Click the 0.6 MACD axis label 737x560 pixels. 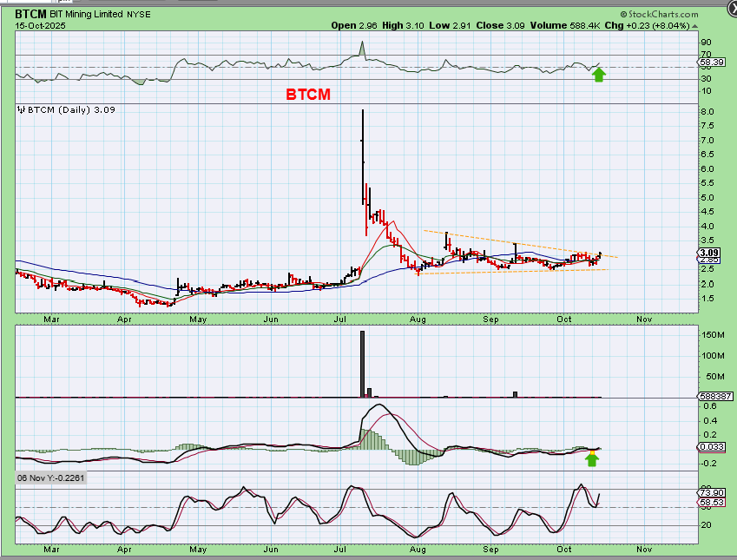click(710, 406)
